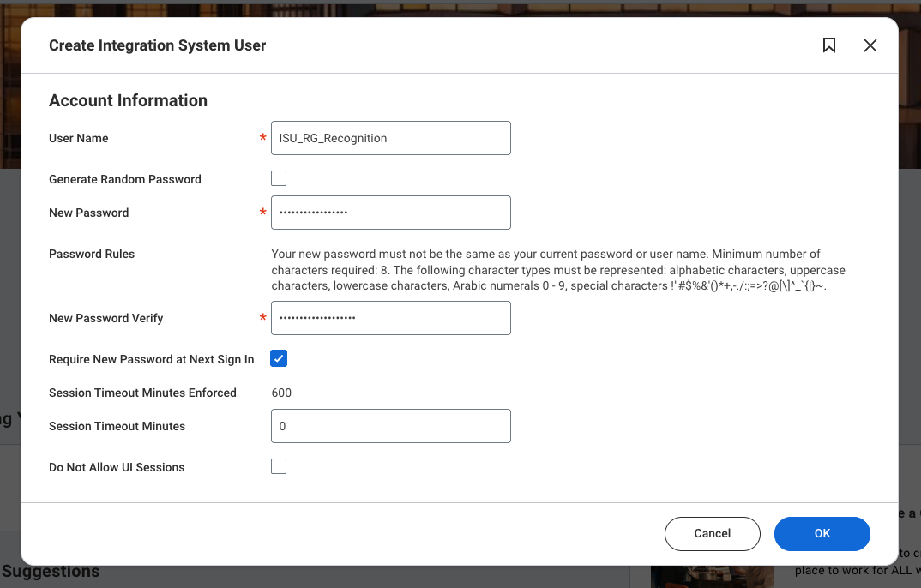Uncheck Require New Password at Next Sign In
Screen dimensions: 921x588
(x=279, y=358)
